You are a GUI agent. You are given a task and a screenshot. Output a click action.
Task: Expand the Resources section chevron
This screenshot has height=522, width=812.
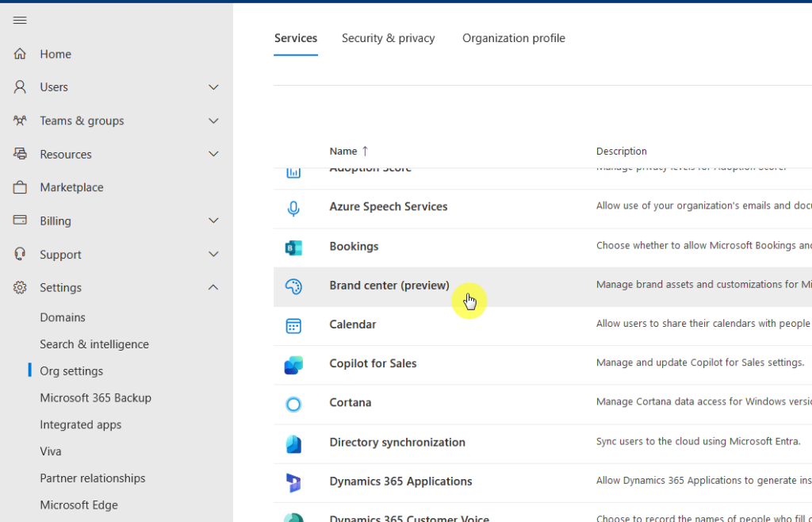pos(213,154)
